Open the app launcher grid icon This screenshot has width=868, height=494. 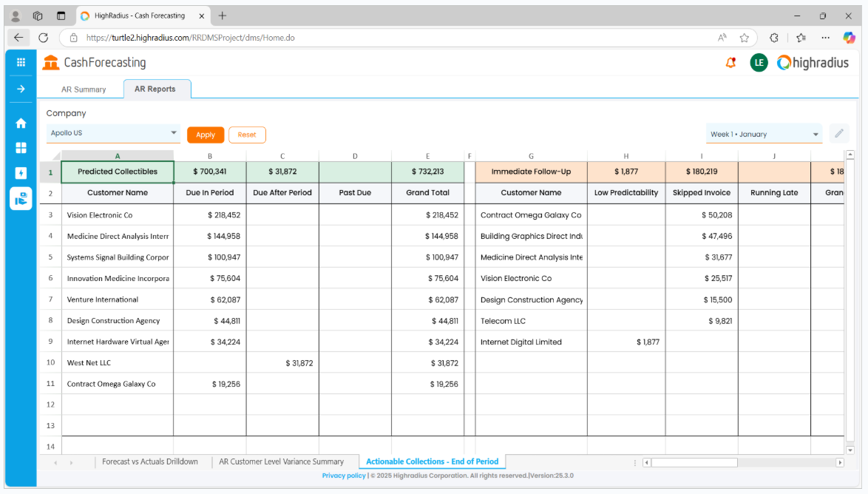pyautogui.click(x=21, y=63)
